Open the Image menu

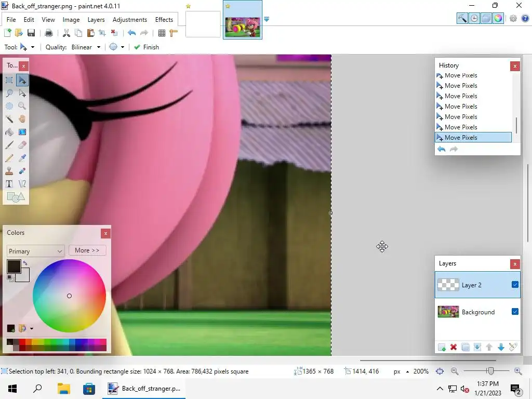[x=71, y=20]
